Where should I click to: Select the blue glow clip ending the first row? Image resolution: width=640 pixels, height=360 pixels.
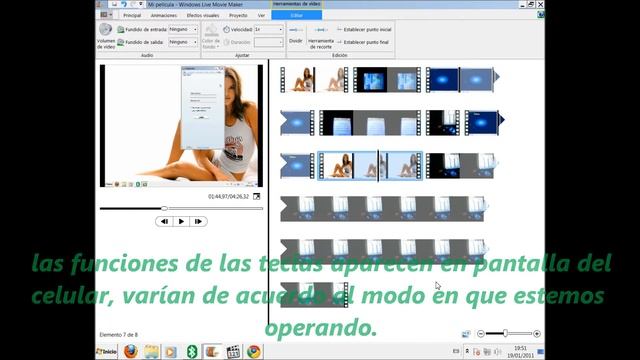462,80
